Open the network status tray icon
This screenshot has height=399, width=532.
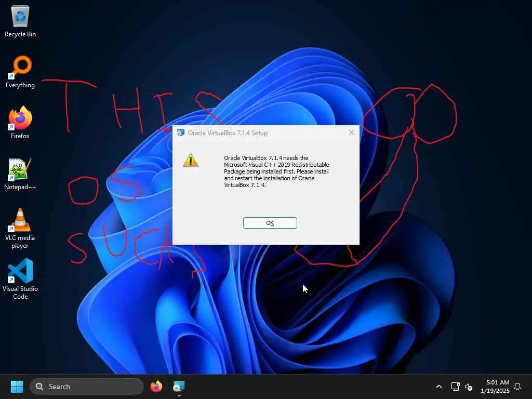coord(455,387)
